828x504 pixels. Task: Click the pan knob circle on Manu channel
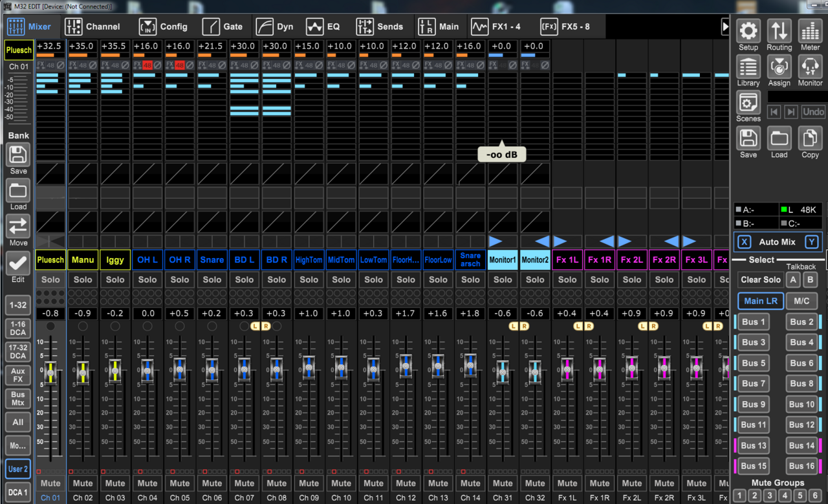tap(83, 327)
